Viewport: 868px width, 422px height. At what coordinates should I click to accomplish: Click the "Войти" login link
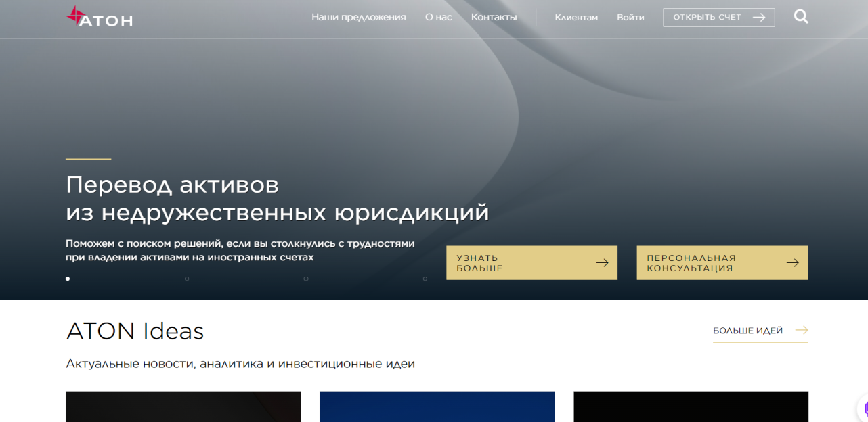pyautogui.click(x=630, y=17)
